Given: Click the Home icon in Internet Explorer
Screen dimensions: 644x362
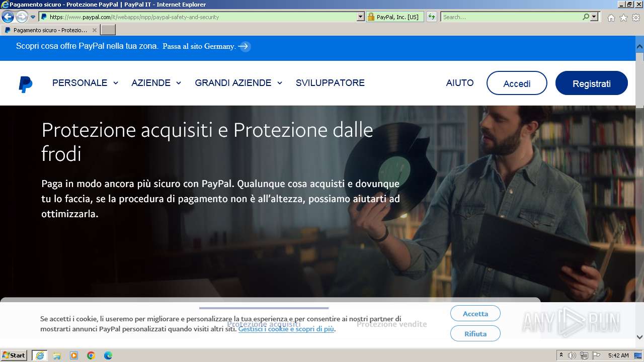Looking at the screenshot, I should (611, 18).
